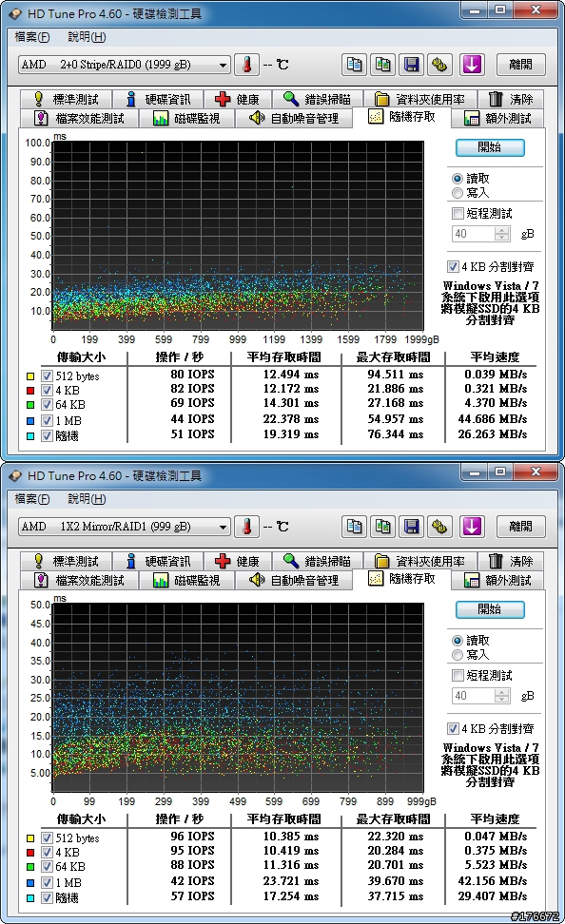Viewport: 565px width, 924px height.
Task: Open 標準測試 tab in top RAID0 window
Action: [x=66, y=99]
